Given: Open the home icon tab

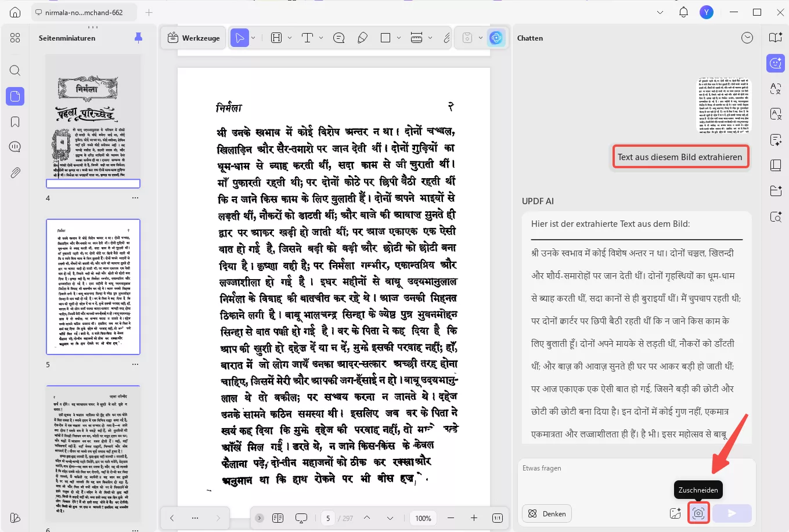Looking at the screenshot, I should click(15, 12).
